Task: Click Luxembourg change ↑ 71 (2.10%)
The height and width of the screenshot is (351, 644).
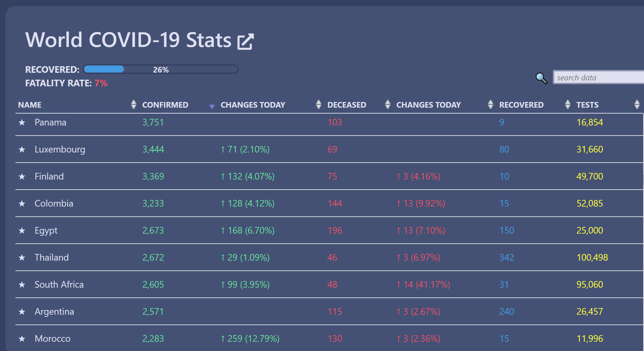Action: 245,149
